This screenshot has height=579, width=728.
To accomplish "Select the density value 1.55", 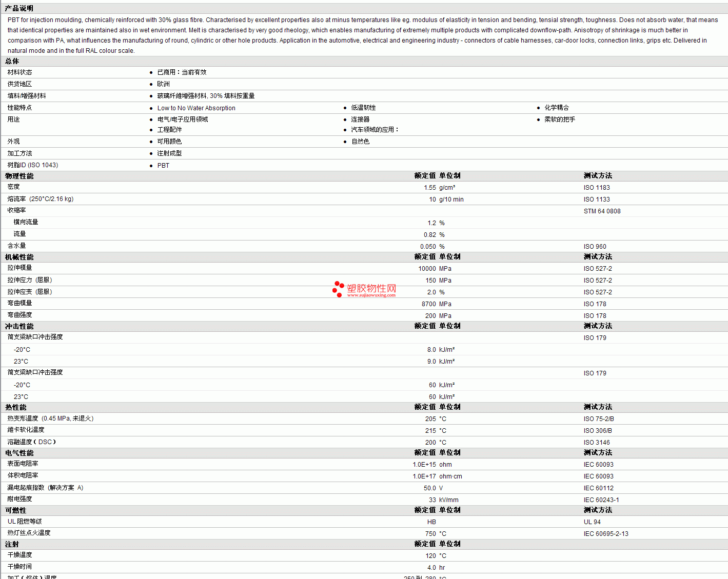I will click(430, 188).
